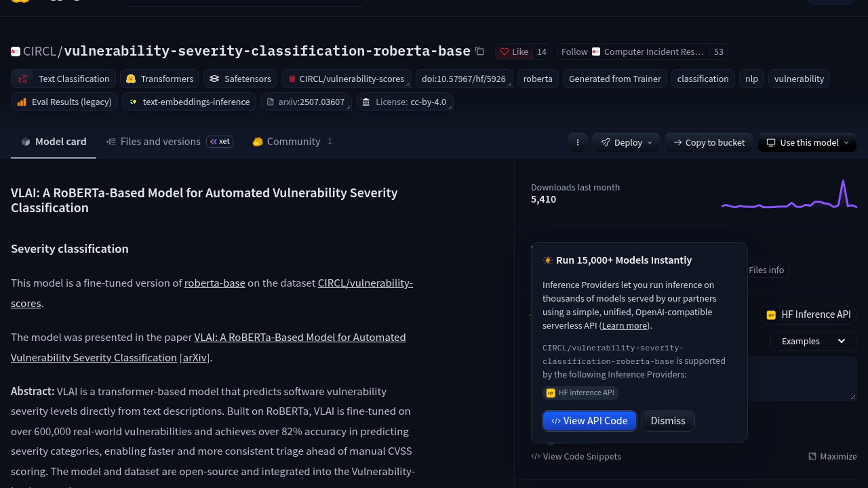Select the roberta tag
868x488 pixels.
pyautogui.click(x=538, y=79)
